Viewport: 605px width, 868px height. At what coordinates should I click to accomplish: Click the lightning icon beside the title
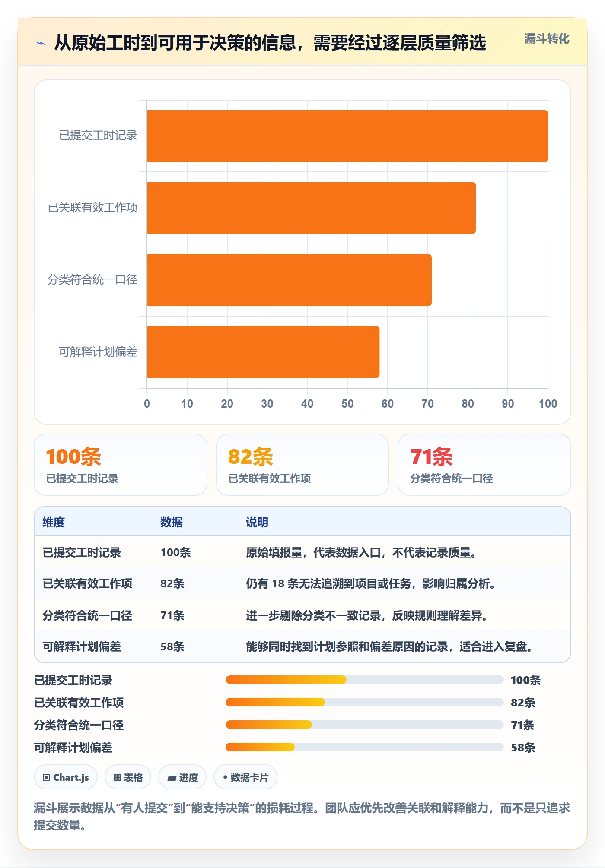tap(41, 43)
